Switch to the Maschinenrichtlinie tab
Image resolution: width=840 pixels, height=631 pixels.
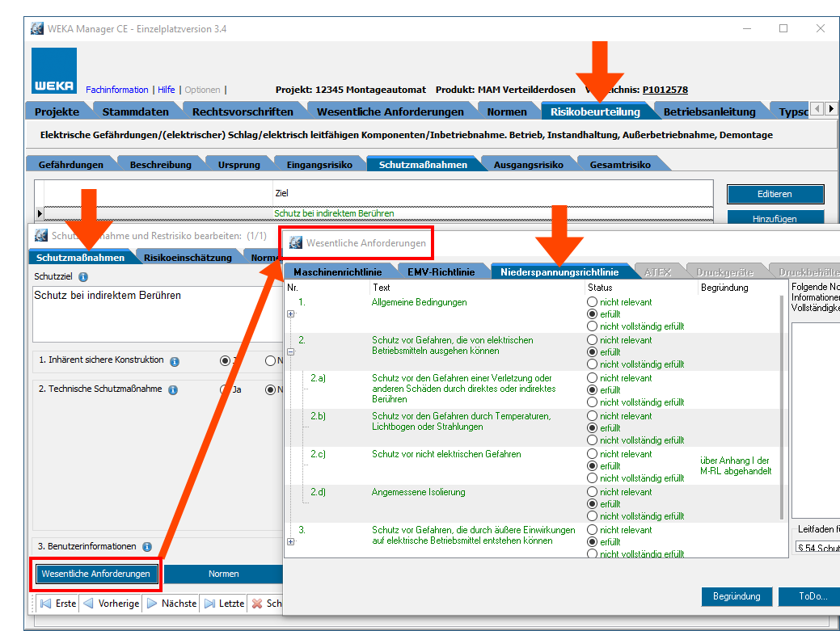(337, 272)
